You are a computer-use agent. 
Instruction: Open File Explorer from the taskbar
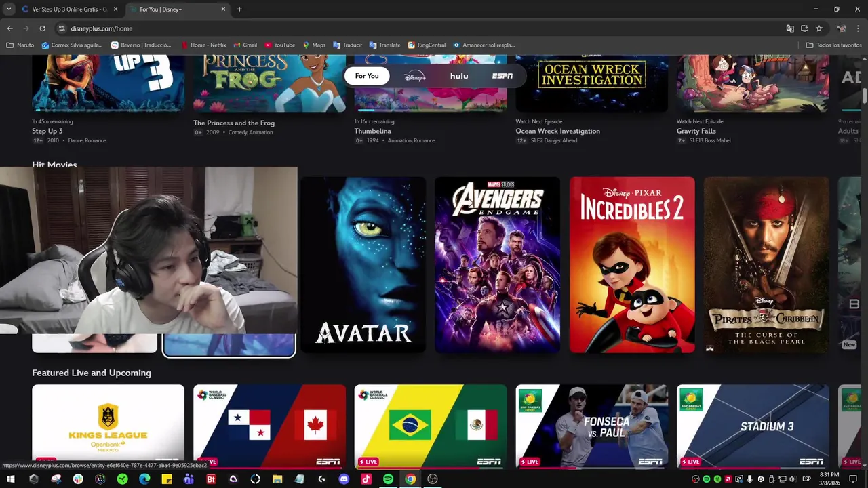277,479
